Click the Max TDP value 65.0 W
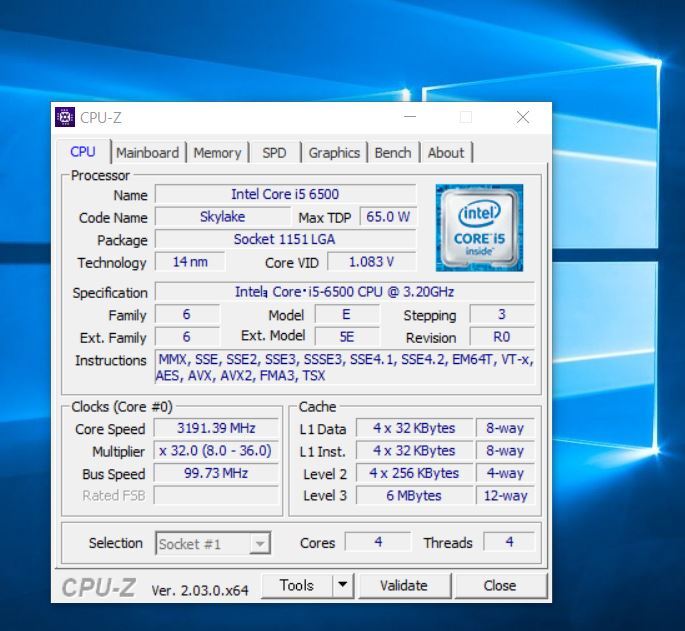The height and width of the screenshot is (631, 685). [388, 217]
